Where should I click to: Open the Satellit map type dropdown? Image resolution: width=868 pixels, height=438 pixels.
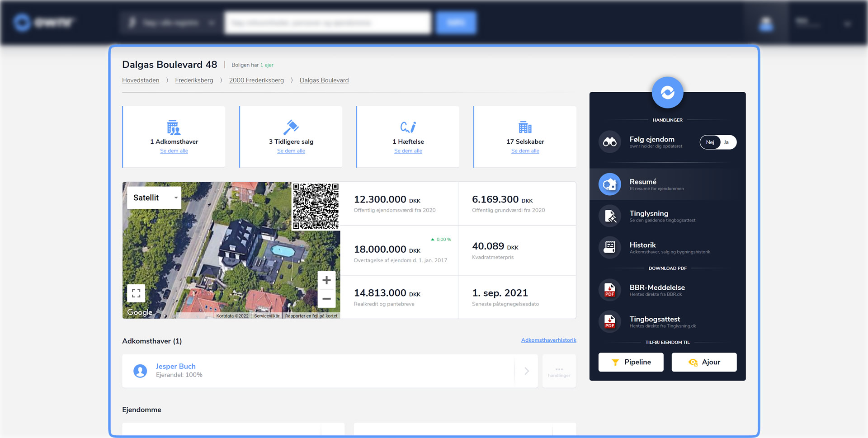coord(154,198)
